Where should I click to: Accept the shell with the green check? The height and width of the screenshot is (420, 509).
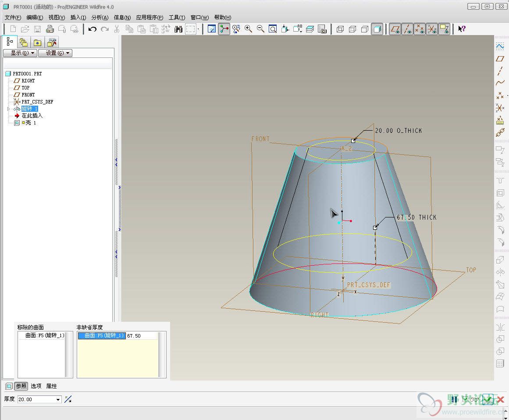click(x=488, y=399)
